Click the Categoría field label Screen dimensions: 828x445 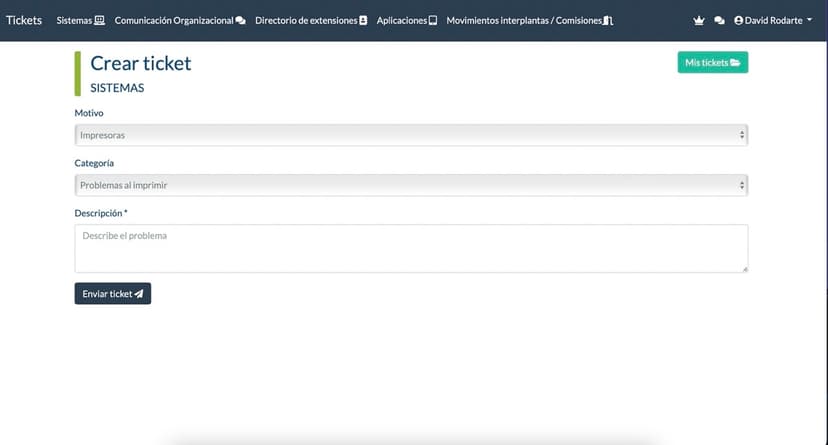[94, 163]
